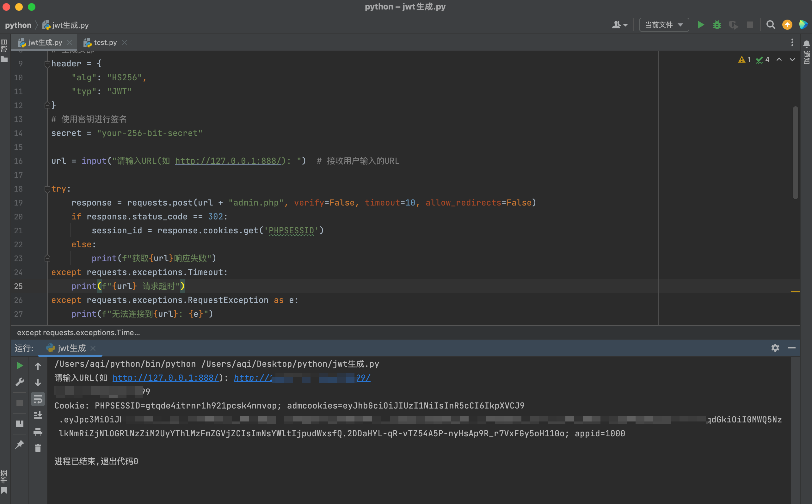Collapse the try block fold marker

click(x=47, y=189)
